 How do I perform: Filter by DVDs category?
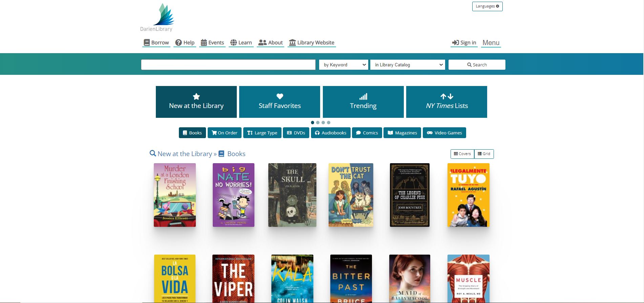tap(296, 133)
